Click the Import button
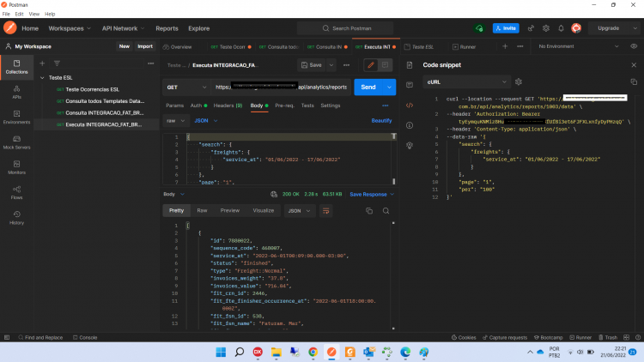644x362 pixels. point(145,46)
